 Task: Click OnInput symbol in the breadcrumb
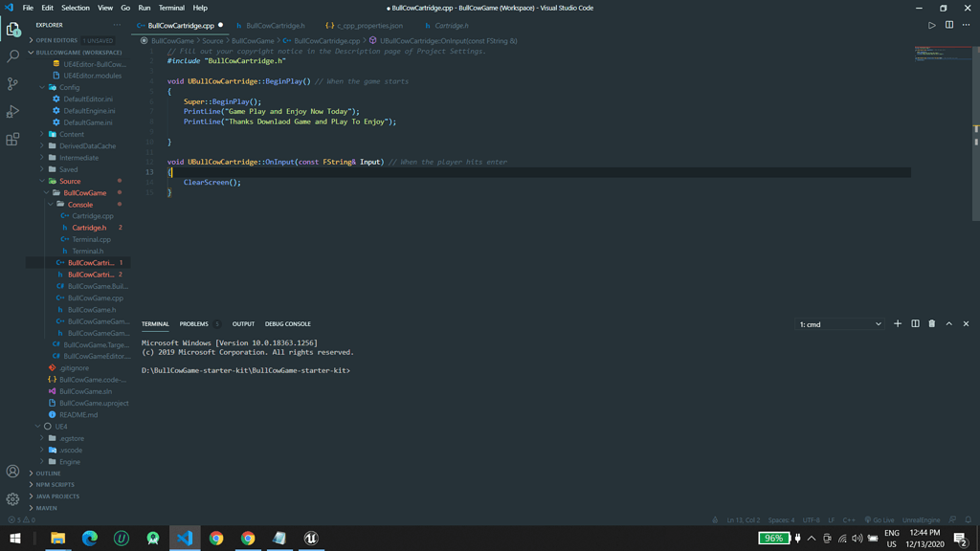click(448, 40)
